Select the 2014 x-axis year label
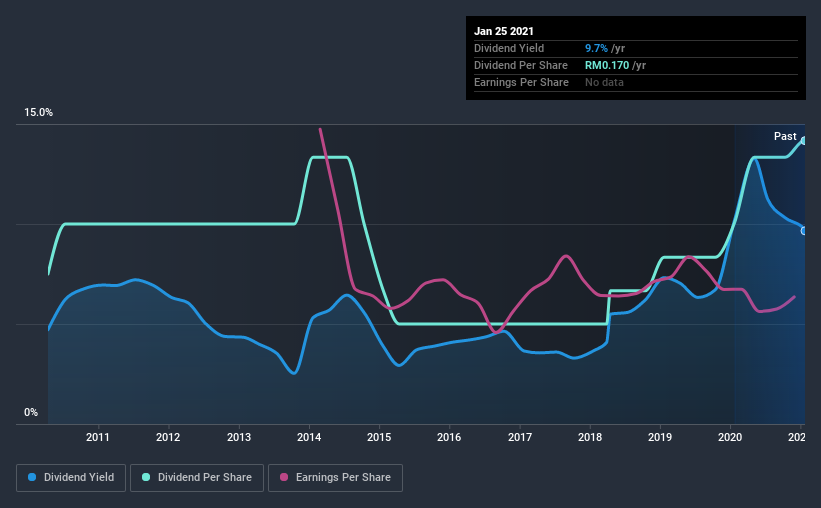Screen dimensions: 821x508 click(x=309, y=437)
